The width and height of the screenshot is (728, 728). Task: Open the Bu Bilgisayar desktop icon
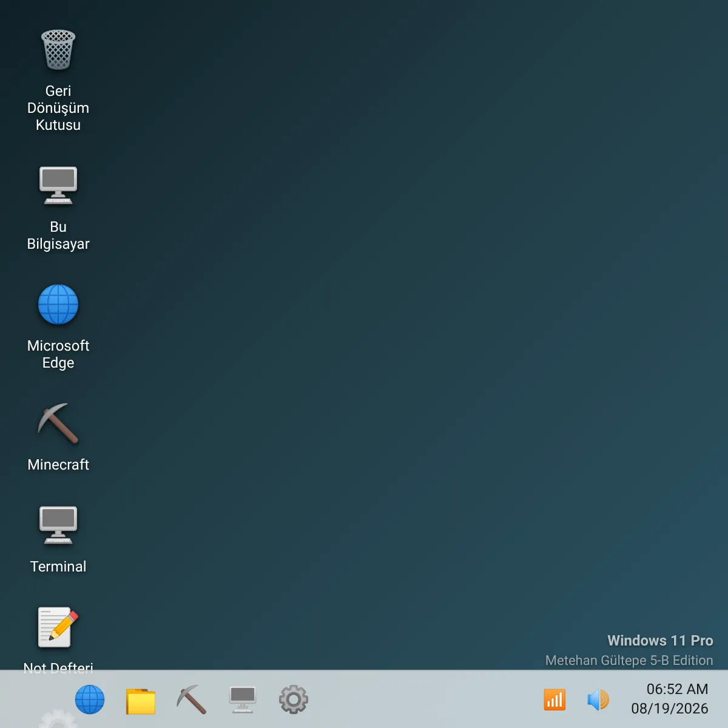[x=58, y=186]
